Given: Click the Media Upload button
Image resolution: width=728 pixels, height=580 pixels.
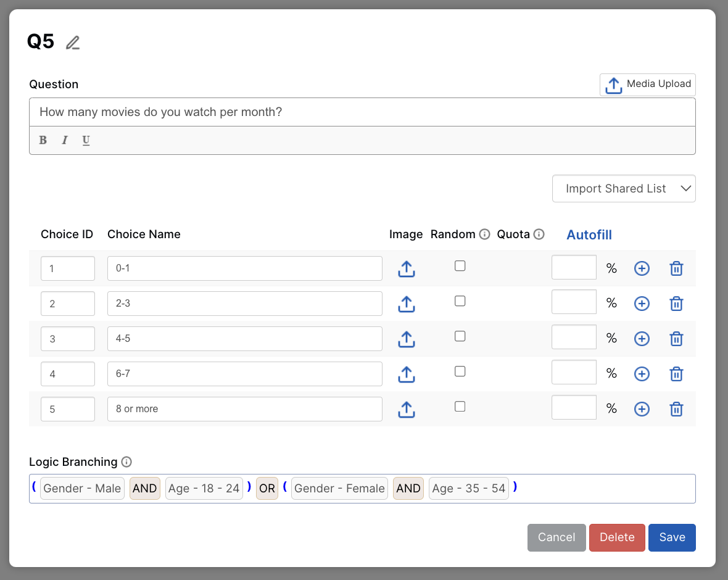Looking at the screenshot, I should pos(648,85).
